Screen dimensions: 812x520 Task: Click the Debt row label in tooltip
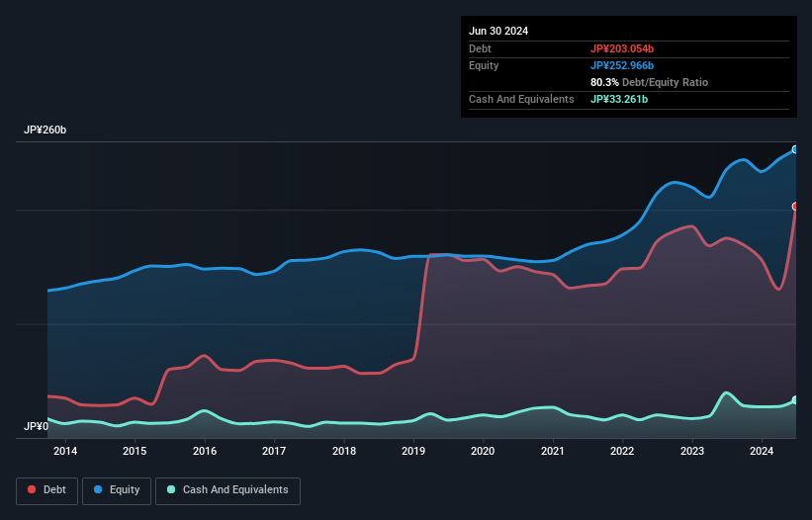click(480, 48)
